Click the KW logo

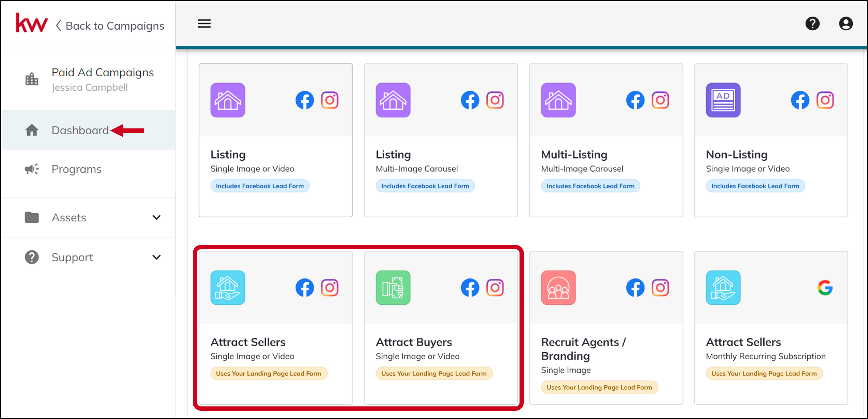(x=32, y=23)
